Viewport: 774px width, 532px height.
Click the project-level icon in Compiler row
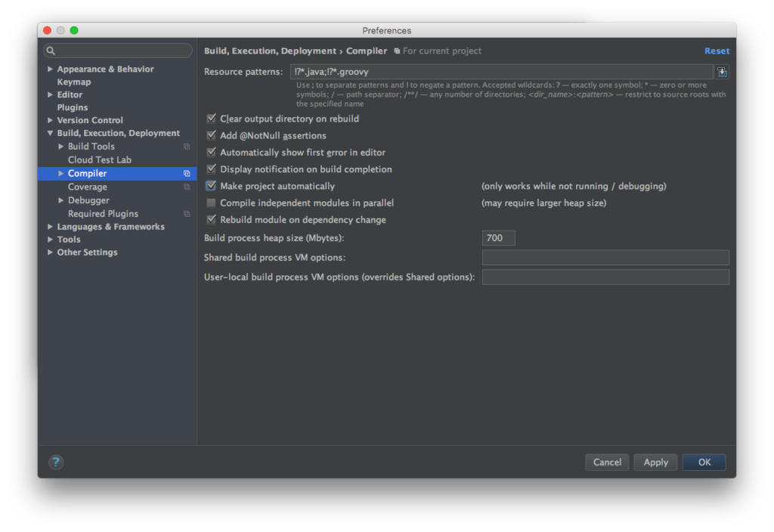click(x=187, y=174)
